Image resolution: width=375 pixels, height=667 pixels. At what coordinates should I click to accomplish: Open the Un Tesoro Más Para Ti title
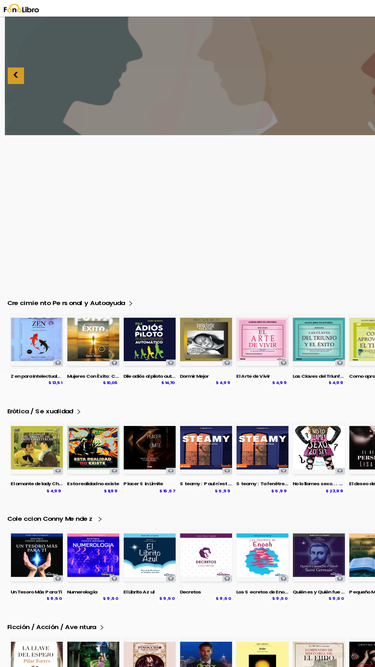point(36,592)
